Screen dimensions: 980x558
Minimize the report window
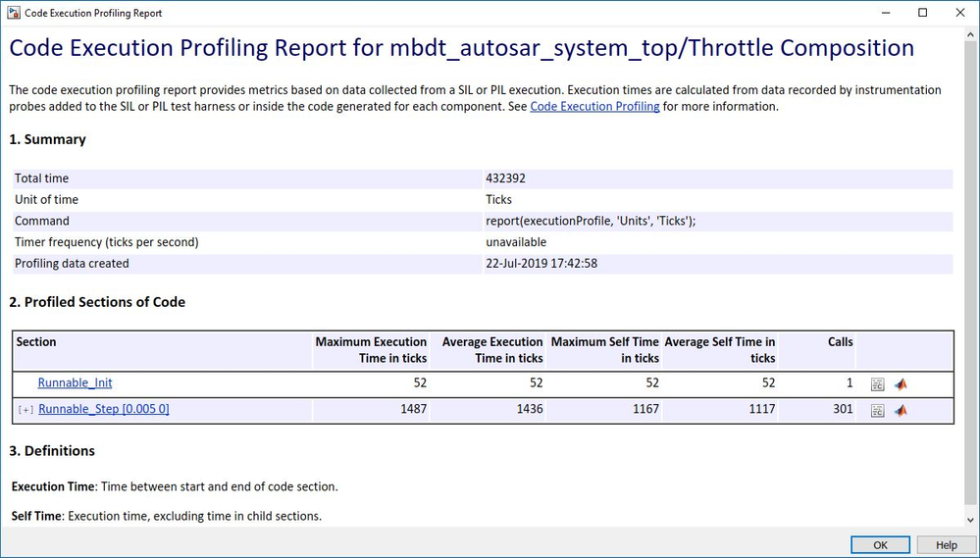886,13
